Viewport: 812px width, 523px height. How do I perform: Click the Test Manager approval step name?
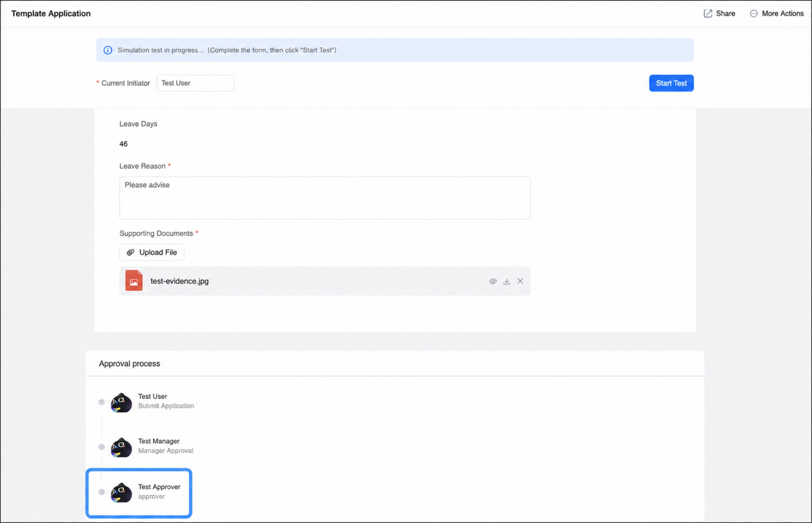tap(159, 441)
